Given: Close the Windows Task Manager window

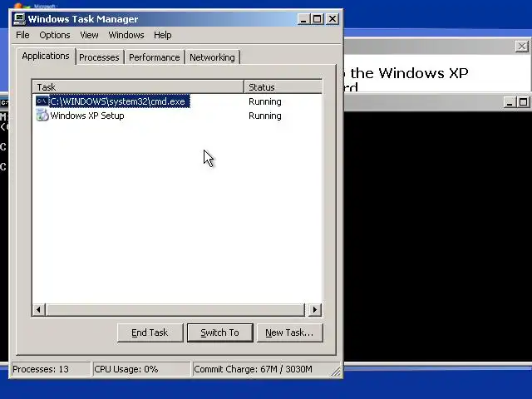Looking at the screenshot, I should [x=332, y=19].
